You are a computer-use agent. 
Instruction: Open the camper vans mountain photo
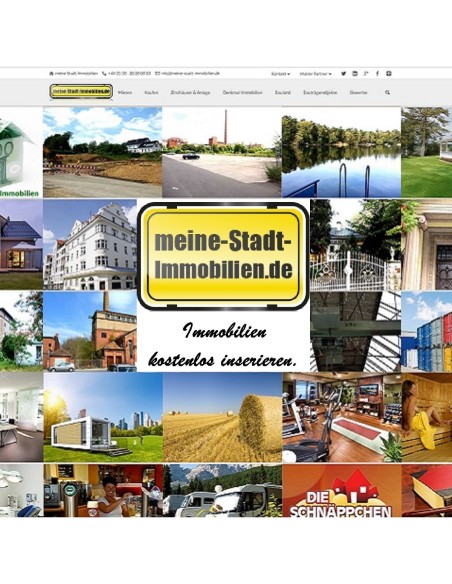(223, 490)
